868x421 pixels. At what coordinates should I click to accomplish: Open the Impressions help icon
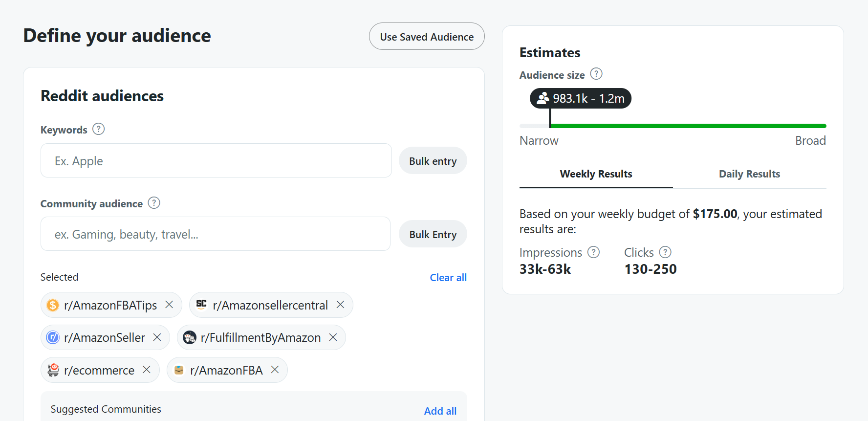(593, 252)
